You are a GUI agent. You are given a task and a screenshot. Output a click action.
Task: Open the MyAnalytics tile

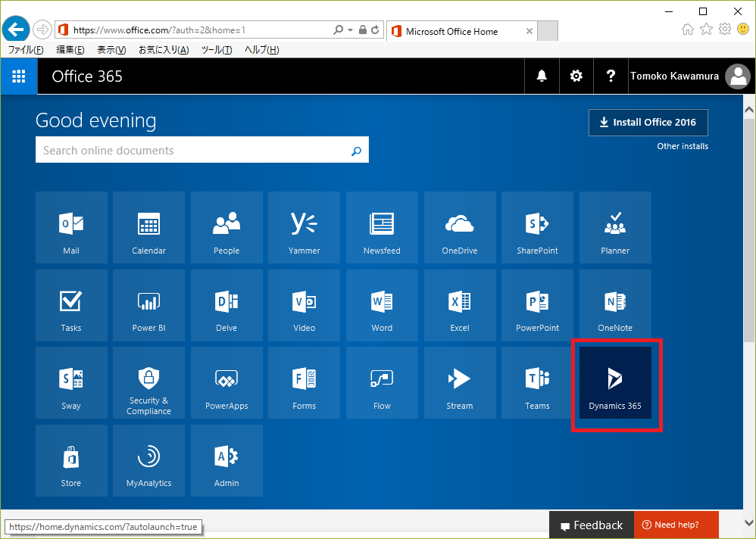(149, 460)
